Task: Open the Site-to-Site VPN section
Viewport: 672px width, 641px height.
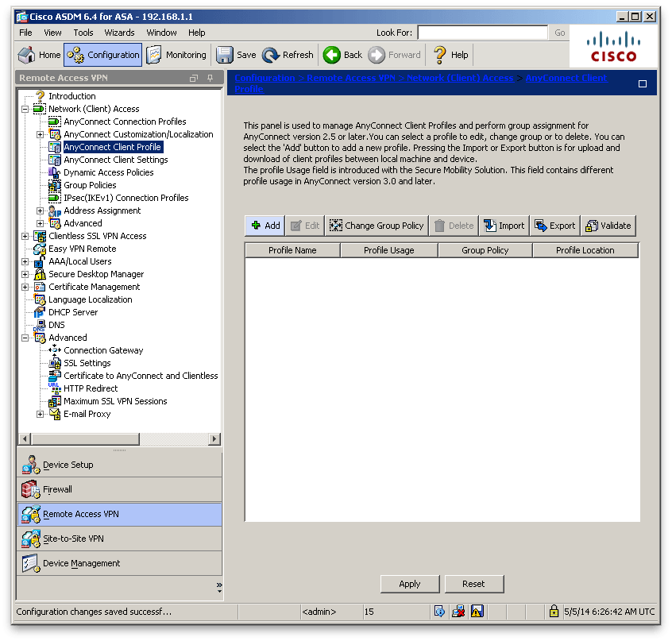Action: click(x=119, y=539)
